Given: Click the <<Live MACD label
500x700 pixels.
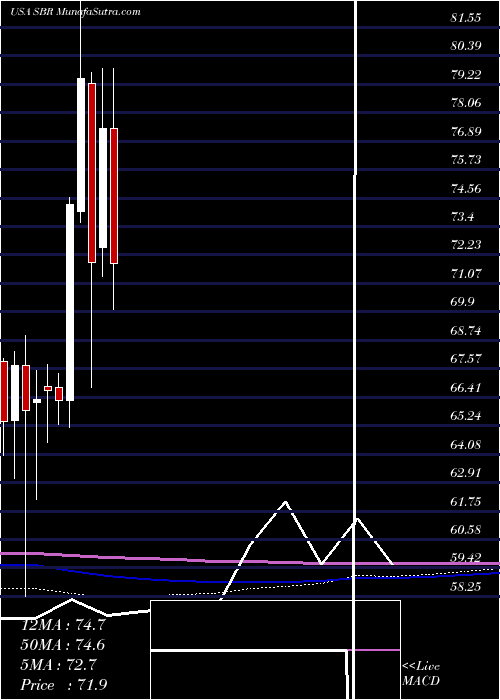Looking at the screenshot, I should tap(421, 674).
